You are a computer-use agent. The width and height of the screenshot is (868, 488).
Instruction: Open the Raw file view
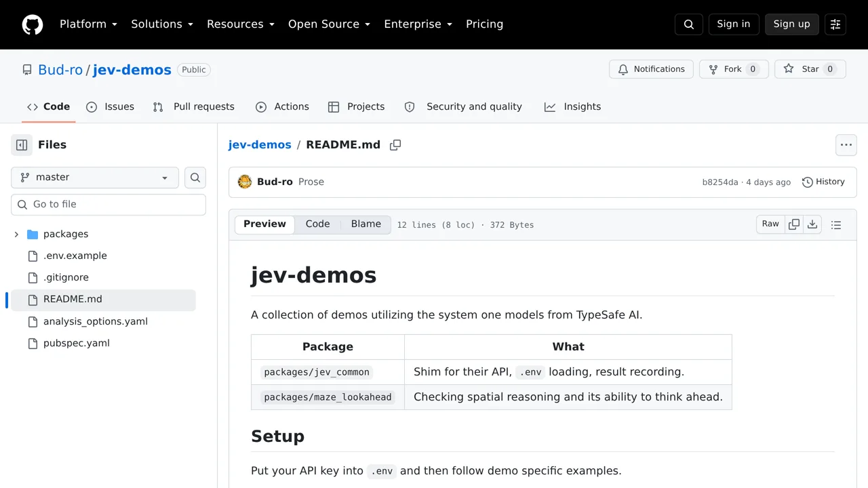click(x=770, y=224)
